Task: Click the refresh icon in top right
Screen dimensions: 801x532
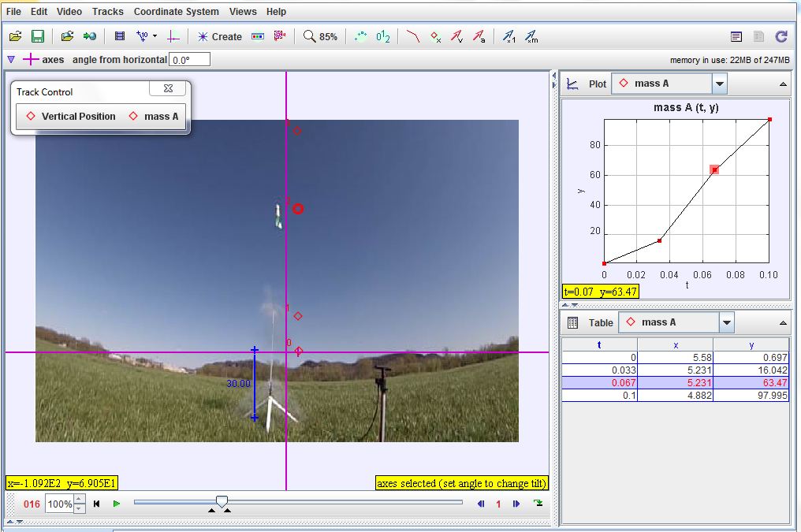Action: tap(781, 35)
